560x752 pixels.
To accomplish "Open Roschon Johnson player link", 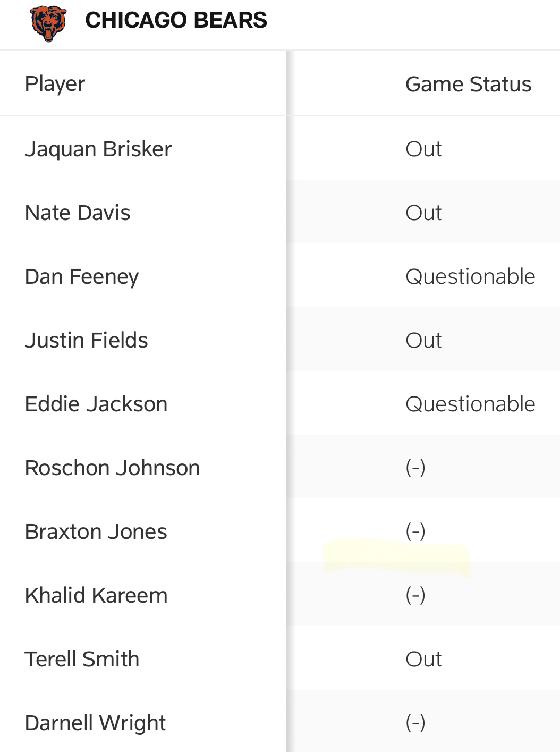I will (113, 468).
